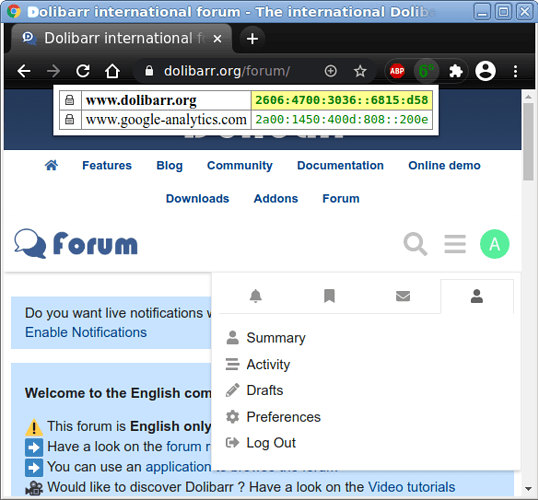Click the install plus icon in the address bar

330,71
